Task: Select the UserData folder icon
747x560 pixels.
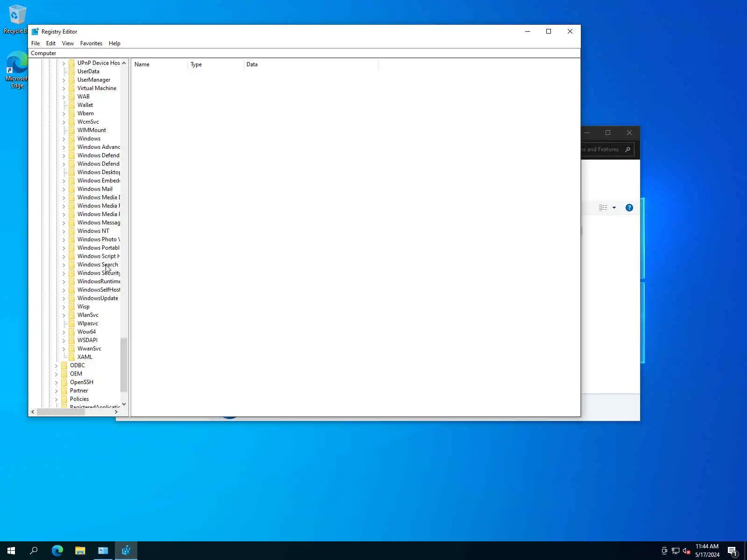Action: [71, 71]
